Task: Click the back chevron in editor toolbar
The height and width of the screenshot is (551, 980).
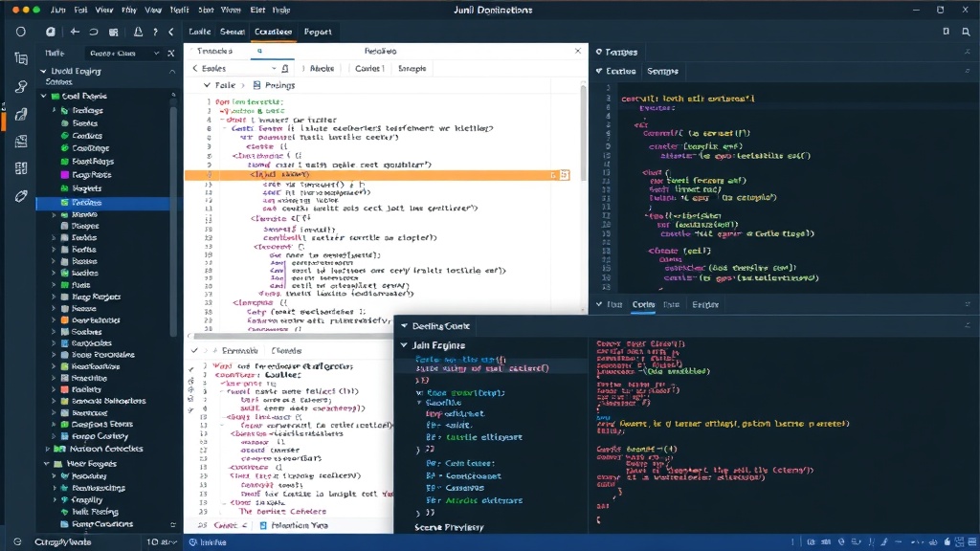Action: (x=195, y=68)
